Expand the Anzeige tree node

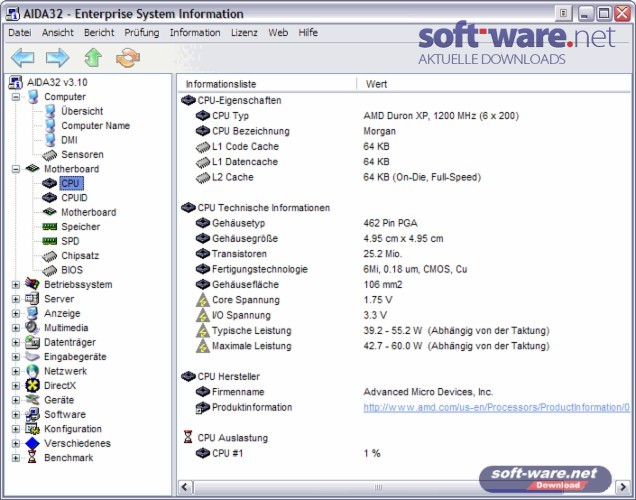(x=15, y=313)
